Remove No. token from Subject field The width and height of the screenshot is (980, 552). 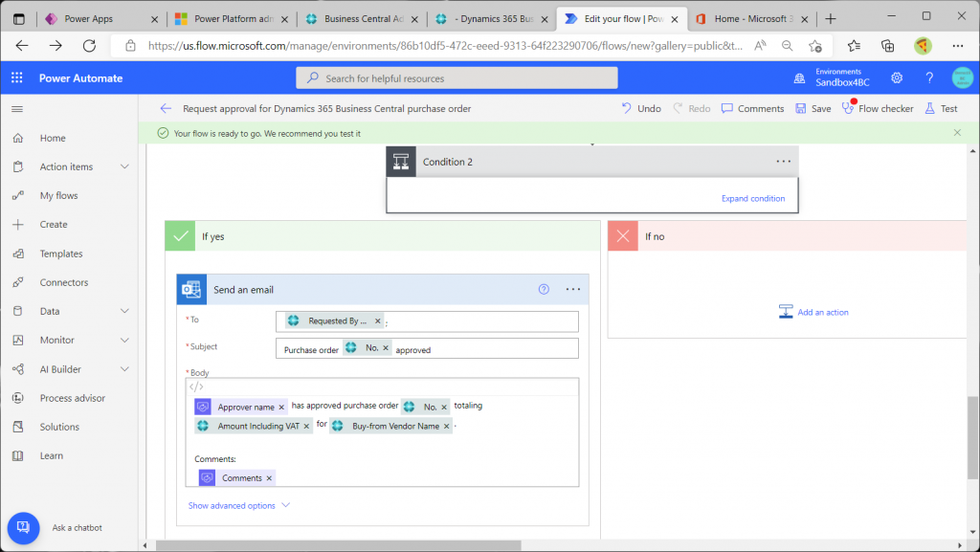click(x=386, y=348)
